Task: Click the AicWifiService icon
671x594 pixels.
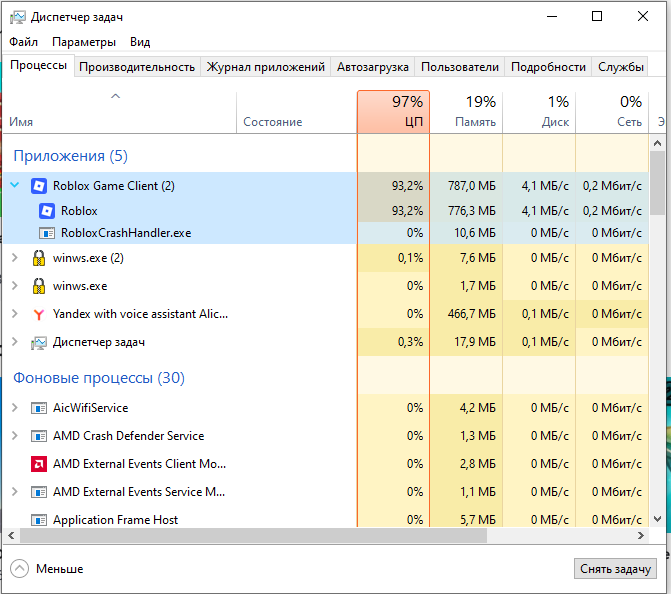Action: pos(39,408)
